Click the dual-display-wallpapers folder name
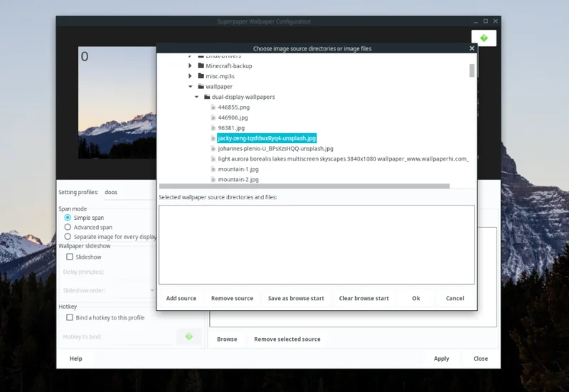 click(x=243, y=97)
